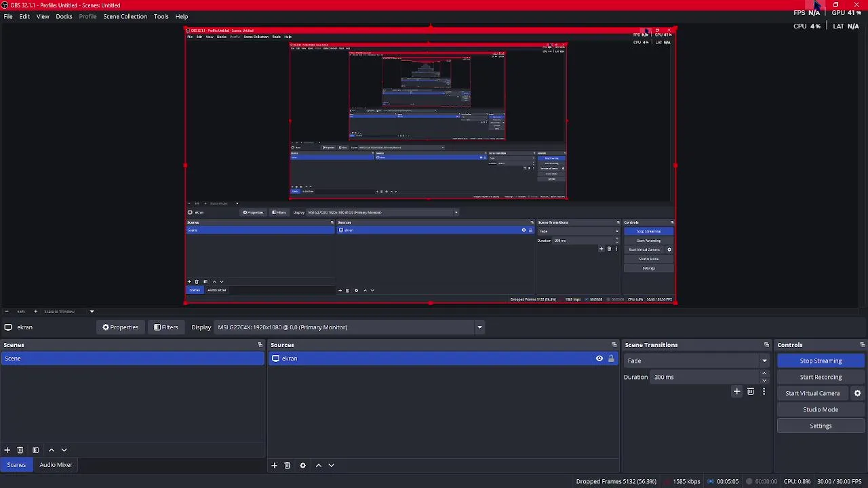This screenshot has height=488, width=868.
Task: Float the Sources dock using its header icon
Action: [614, 345]
